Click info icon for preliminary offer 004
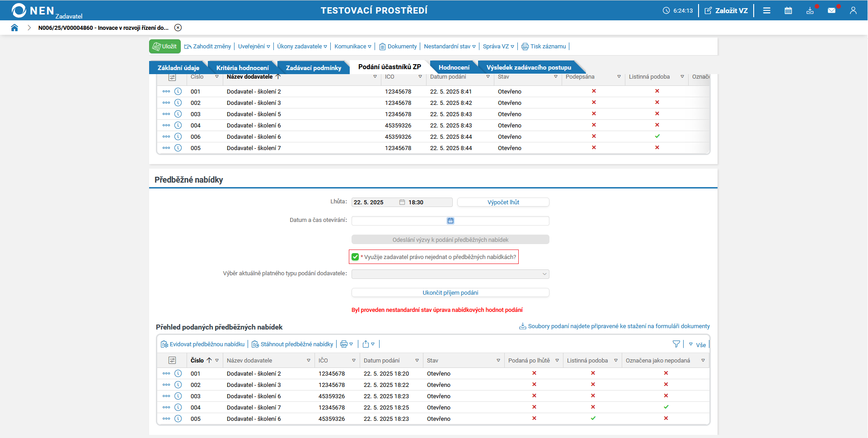The height and width of the screenshot is (438, 868). [x=178, y=407]
